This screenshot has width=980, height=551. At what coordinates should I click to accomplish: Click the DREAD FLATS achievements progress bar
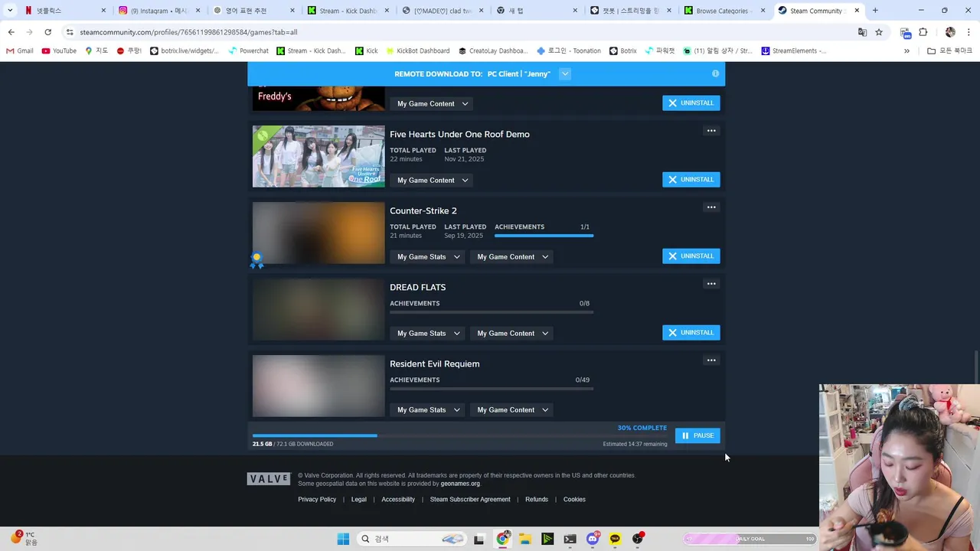click(x=492, y=312)
